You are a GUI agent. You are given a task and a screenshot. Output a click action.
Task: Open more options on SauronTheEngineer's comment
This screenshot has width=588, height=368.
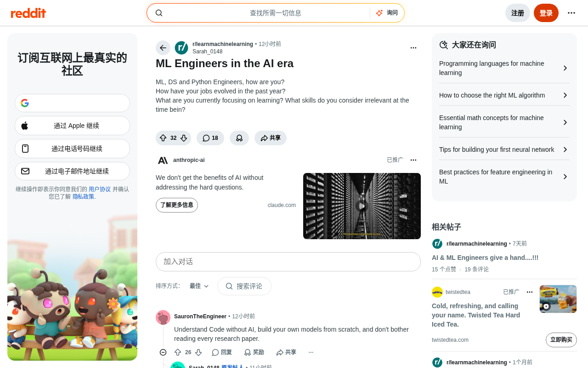pos(311,352)
